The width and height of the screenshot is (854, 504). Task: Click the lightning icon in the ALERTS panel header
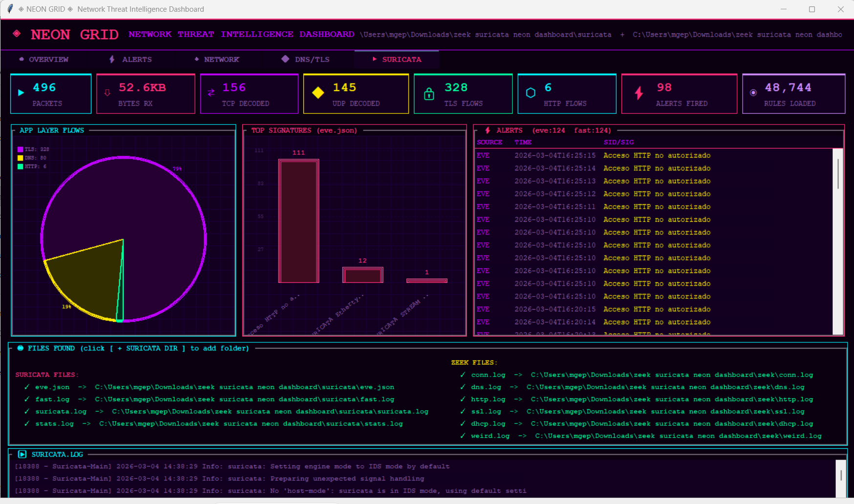(488, 130)
